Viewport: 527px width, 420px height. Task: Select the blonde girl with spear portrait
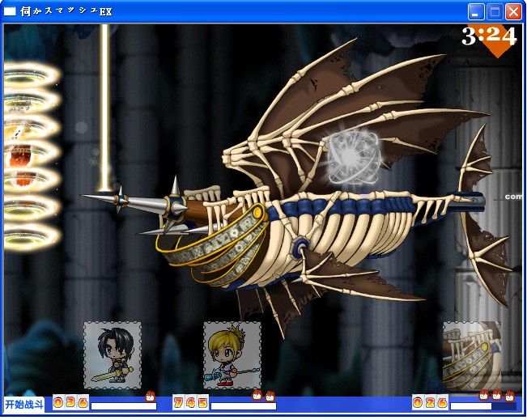(x=232, y=355)
